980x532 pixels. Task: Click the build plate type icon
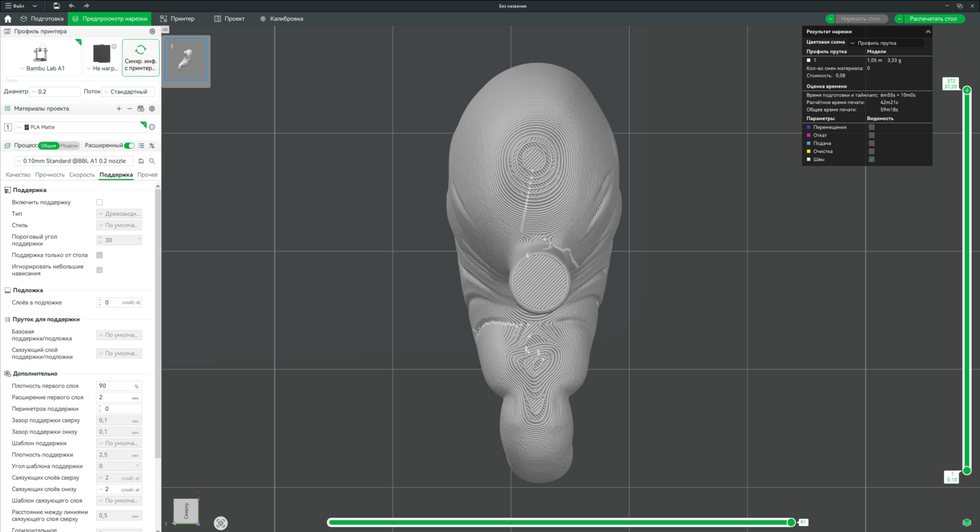tap(101, 53)
